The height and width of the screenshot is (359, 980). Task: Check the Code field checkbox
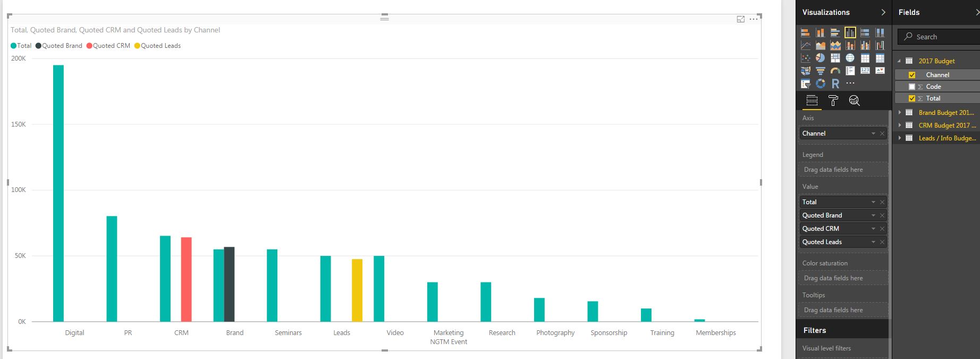point(912,87)
